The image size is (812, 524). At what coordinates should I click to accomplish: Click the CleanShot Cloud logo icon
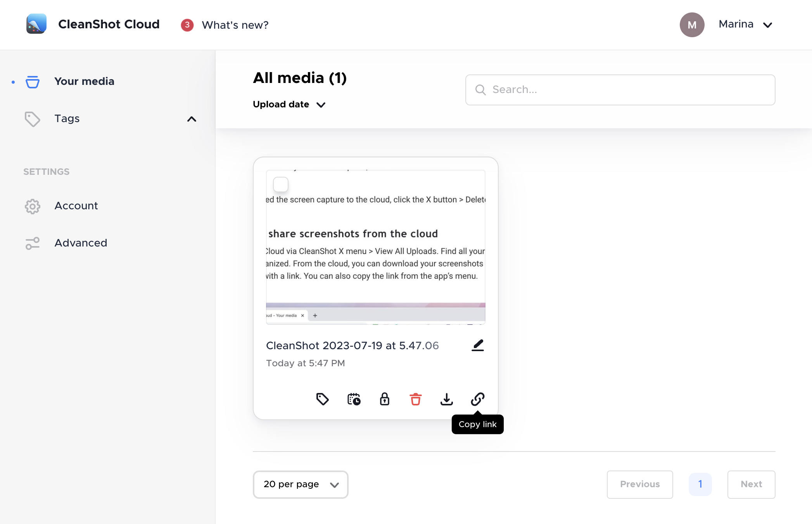36,24
